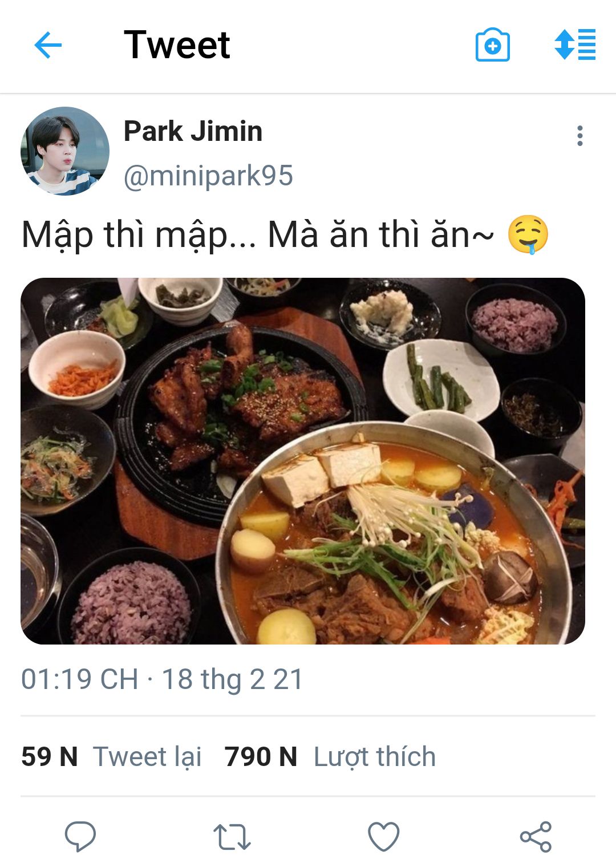616x855 pixels.
Task: Open the camera add-photo icon
Action: 492,44
